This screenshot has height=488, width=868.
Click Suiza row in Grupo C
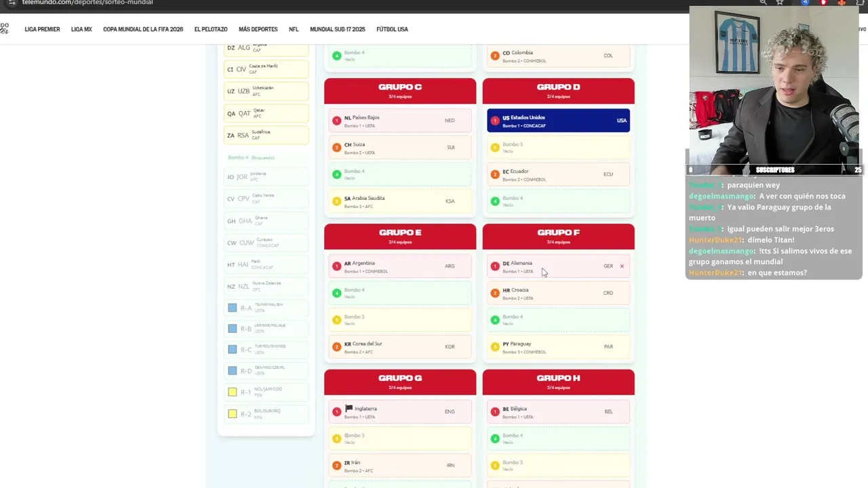pyautogui.click(x=400, y=148)
